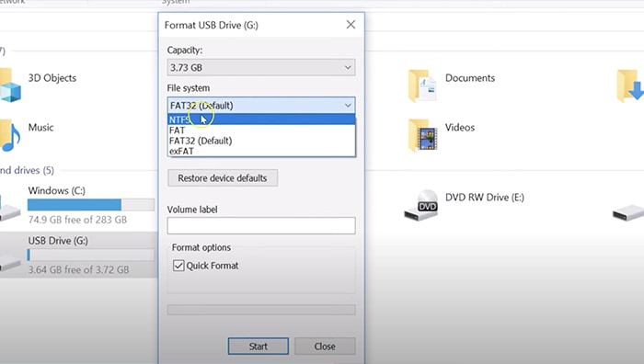Click the 74.9 GB free of 283 GB text

(x=77, y=220)
